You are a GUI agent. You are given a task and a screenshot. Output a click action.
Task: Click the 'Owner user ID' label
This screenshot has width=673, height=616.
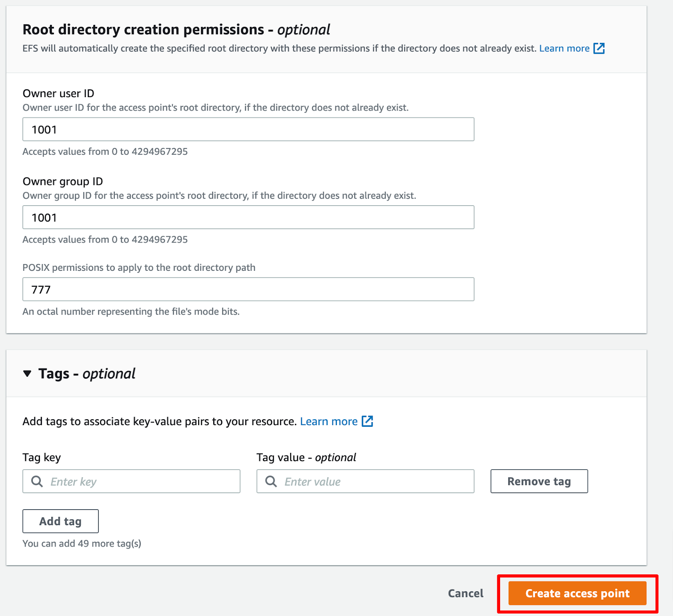(58, 93)
